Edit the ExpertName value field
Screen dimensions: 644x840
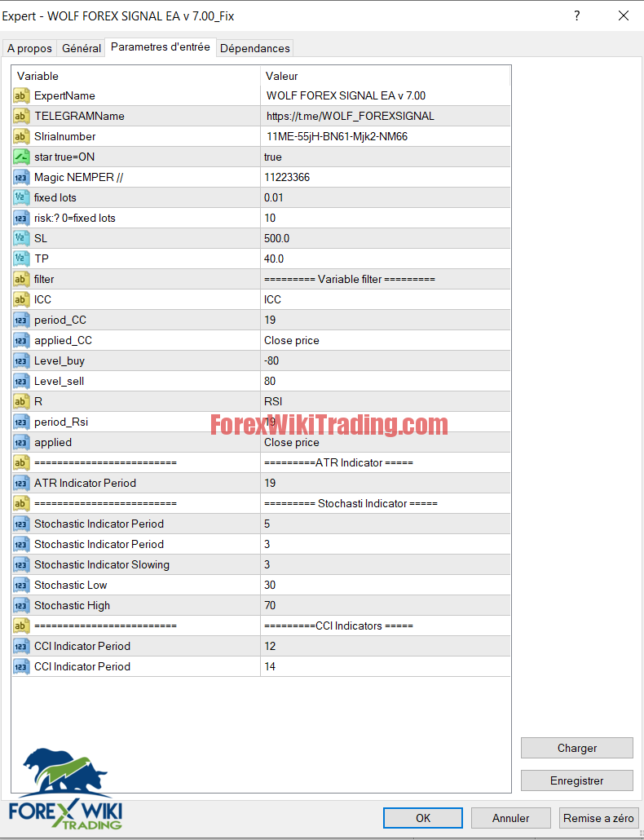[x=386, y=96]
